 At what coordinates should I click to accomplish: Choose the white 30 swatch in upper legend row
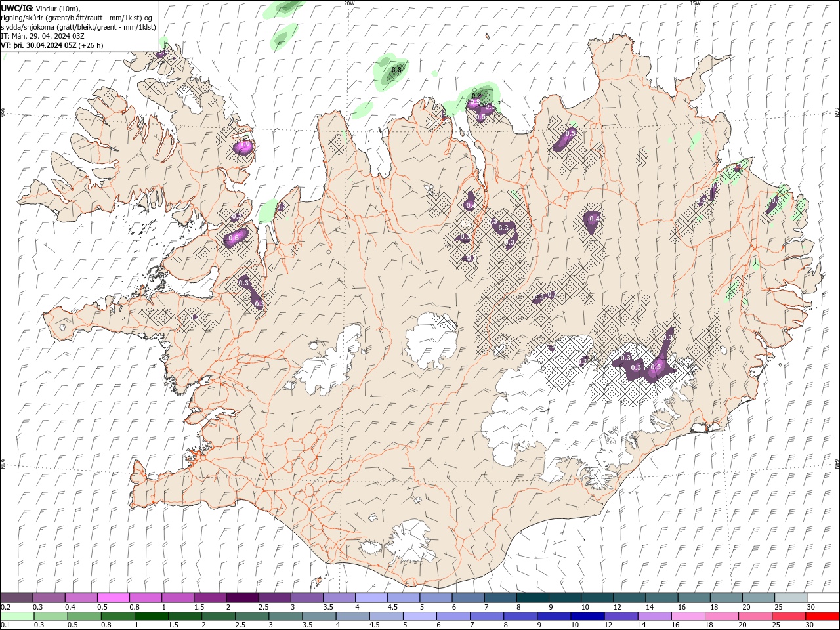[x=823, y=598]
